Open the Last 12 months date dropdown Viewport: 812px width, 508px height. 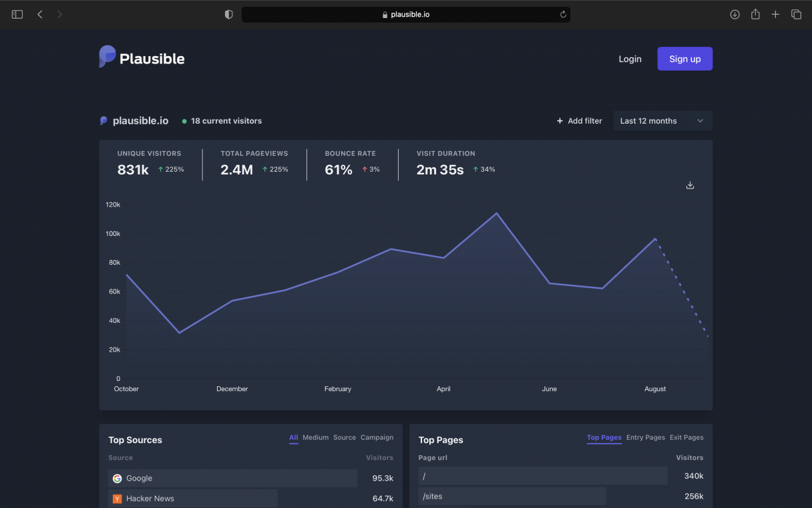pyautogui.click(x=662, y=121)
